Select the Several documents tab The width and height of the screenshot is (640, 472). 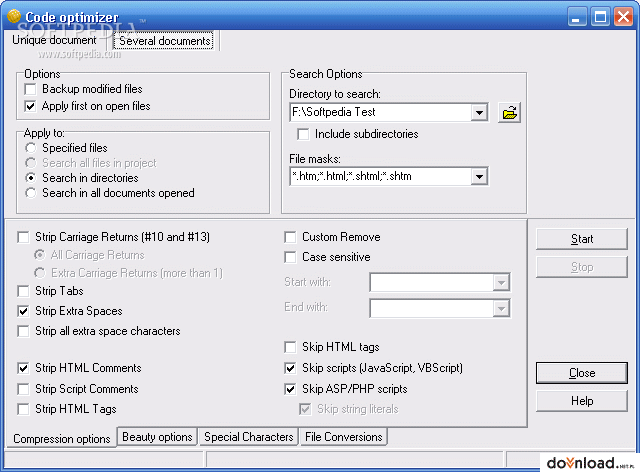point(164,41)
